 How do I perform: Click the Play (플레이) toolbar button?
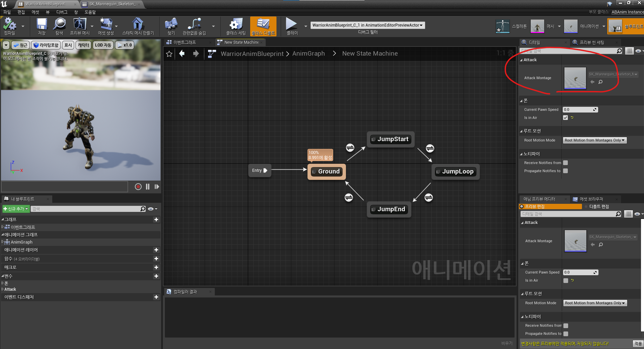click(292, 26)
